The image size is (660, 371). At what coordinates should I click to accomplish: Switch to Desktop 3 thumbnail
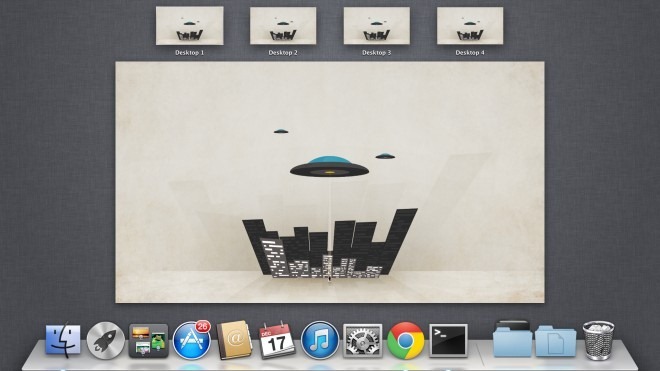376,26
